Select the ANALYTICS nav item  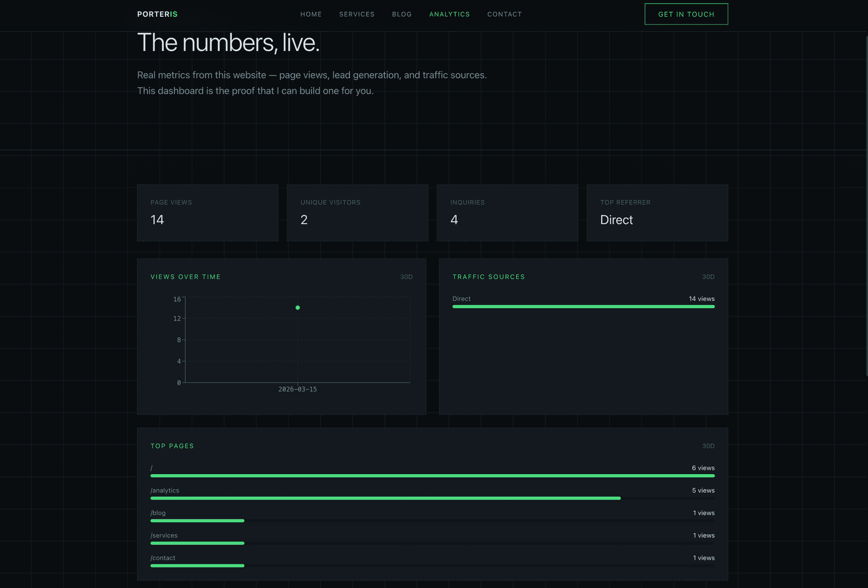[449, 14]
